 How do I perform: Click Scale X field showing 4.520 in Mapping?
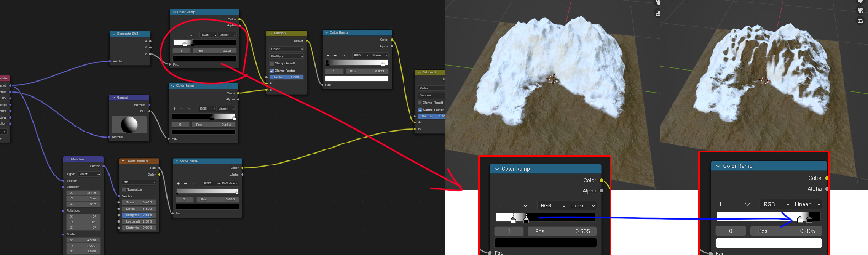(x=84, y=240)
